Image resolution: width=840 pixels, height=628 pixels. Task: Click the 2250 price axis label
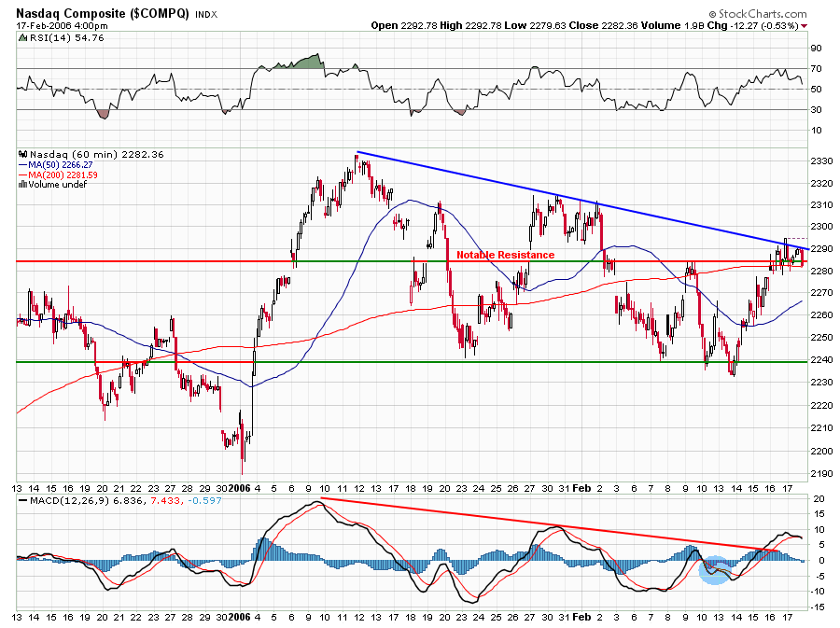coord(821,337)
